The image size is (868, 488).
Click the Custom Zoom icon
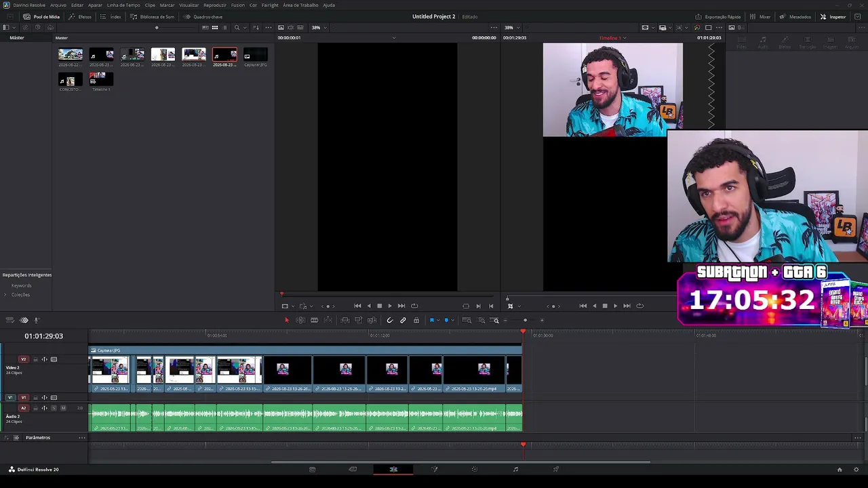[496, 320]
